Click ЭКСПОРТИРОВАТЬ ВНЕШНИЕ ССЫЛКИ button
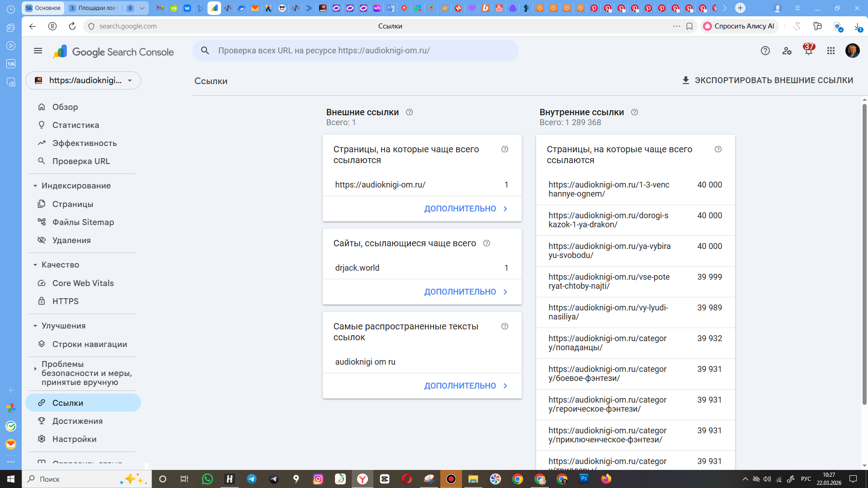 pyautogui.click(x=767, y=80)
